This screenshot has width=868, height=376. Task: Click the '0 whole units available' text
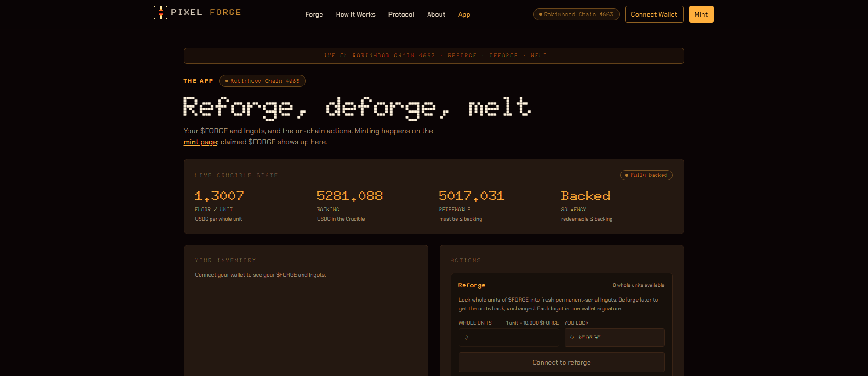click(639, 285)
